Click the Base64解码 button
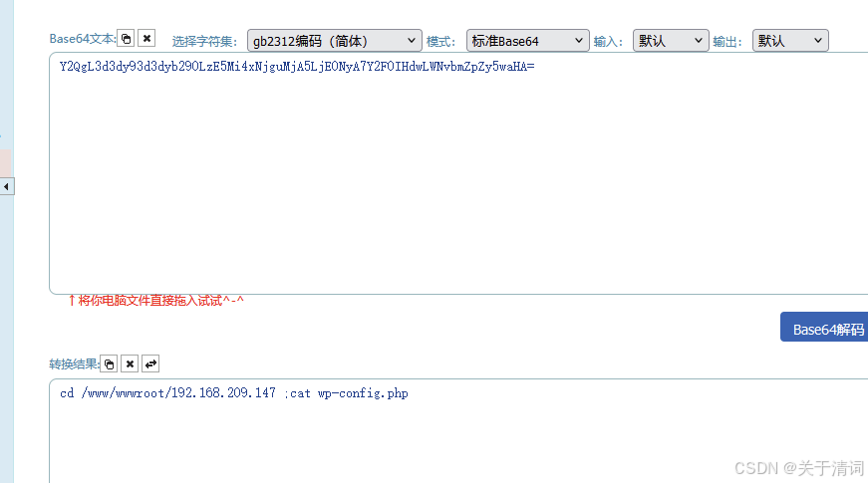Image resolution: width=868 pixels, height=483 pixels. coord(824,327)
